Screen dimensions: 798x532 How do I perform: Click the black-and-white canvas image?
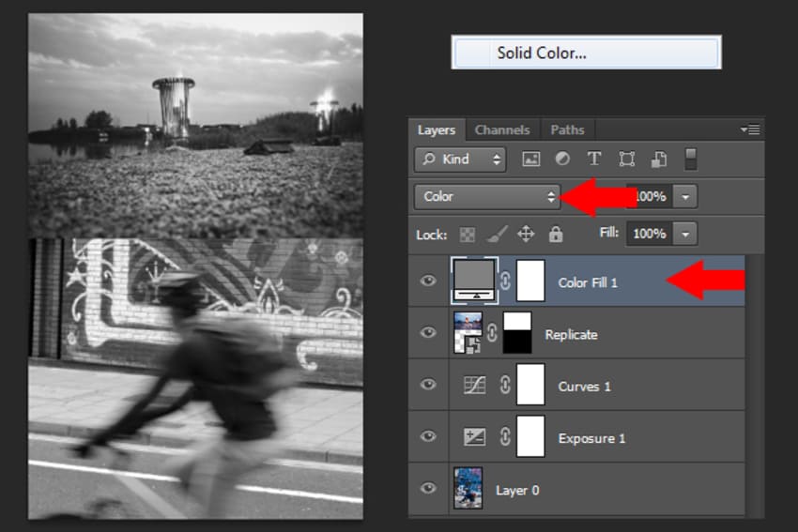pos(195,266)
